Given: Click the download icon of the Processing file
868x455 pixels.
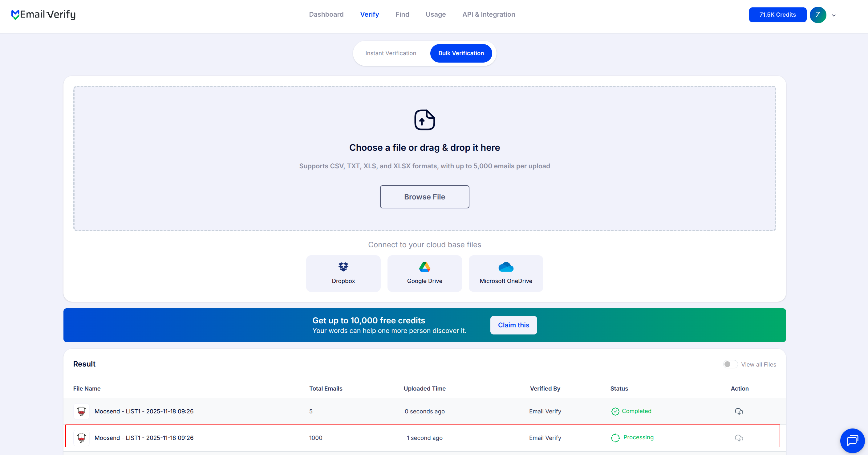Looking at the screenshot, I should 739,438.
